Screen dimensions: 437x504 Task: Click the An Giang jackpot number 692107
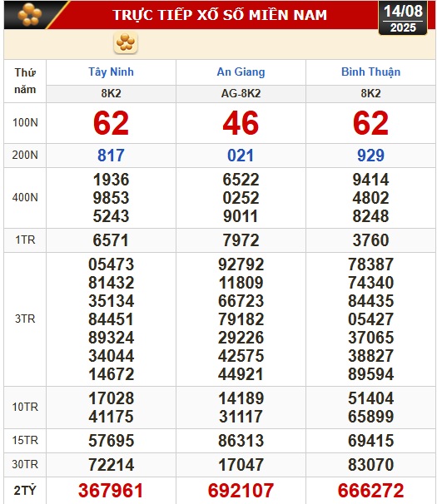pyautogui.click(x=241, y=491)
